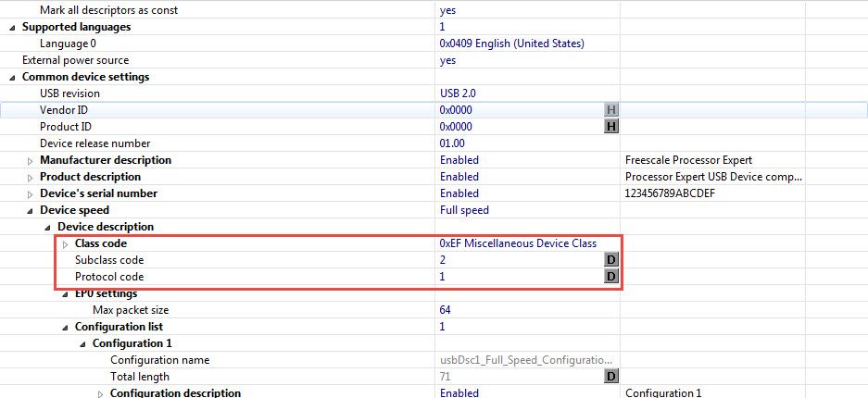
Task: Open the Full speed device speed value
Action: (464, 210)
